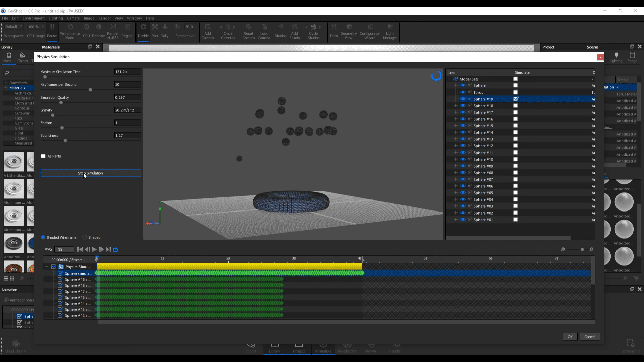This screenshot has height=362, width=644.
Task: Drag the Gravity simulation slider
Action: coord(53,115)
